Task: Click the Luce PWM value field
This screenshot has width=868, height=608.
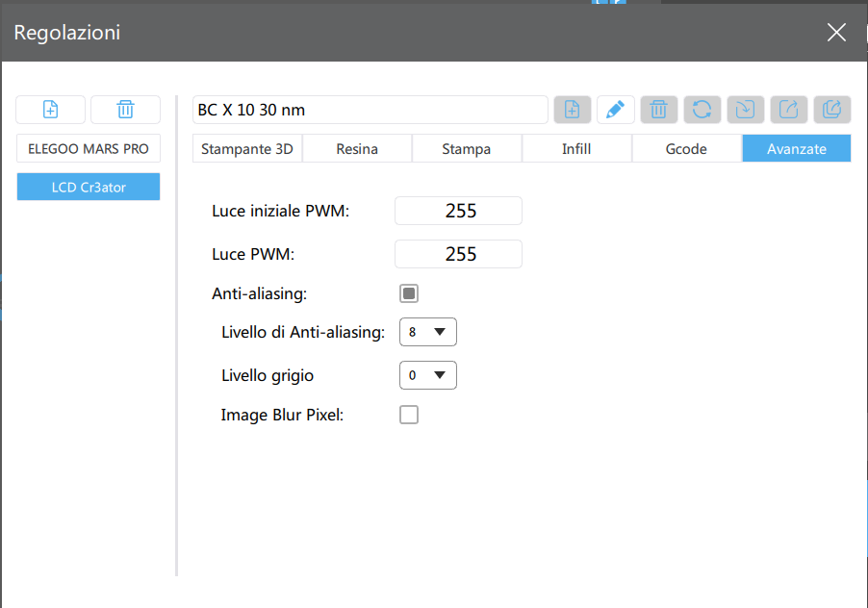Action: [x=458, y=254]
